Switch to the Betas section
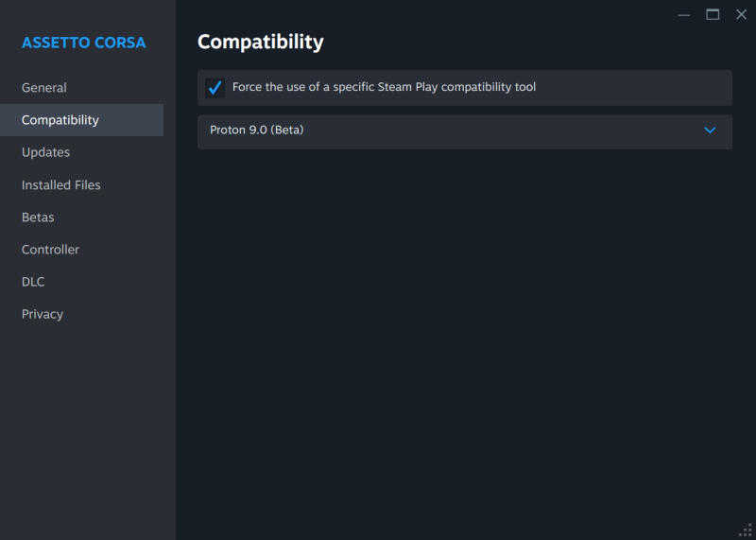The width and height of the screenshot is (756, 540). click(38, 218)
